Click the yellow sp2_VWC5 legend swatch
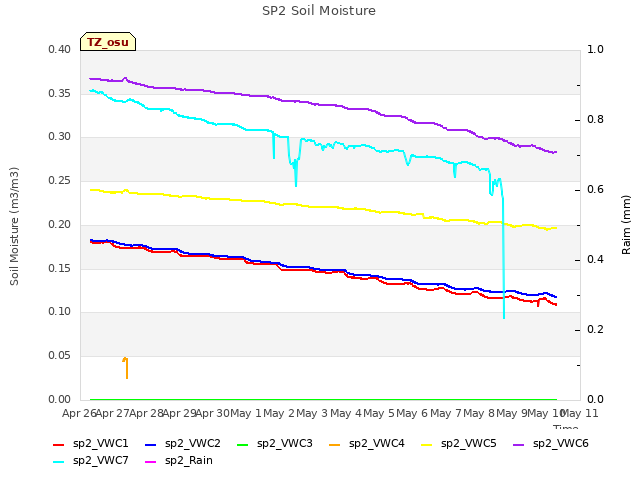 click(427, 444)
